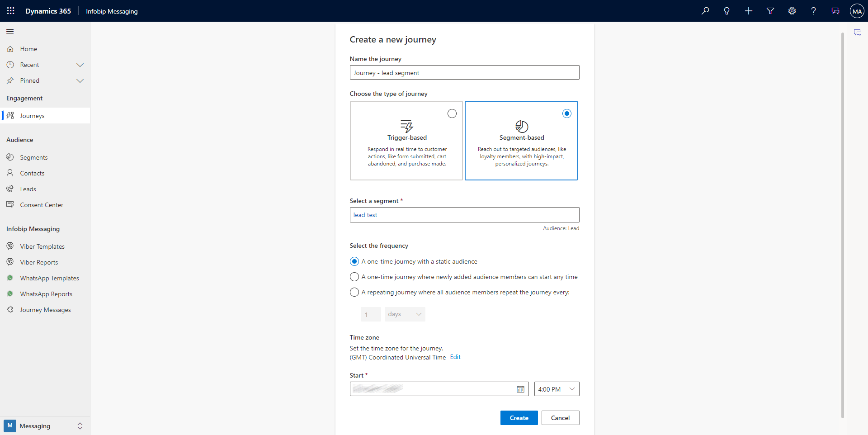Open the Dynamics 365 app launcher grid
This screenshot has height=435, width=868.
[10, 11]
